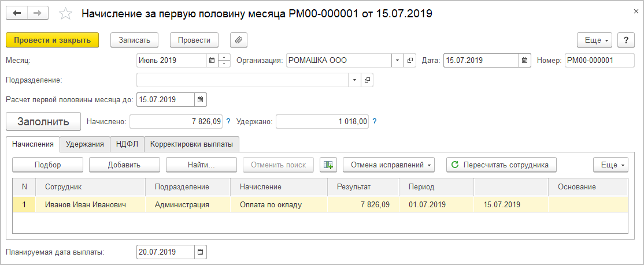
Task: Open calendar picker for Месяц field
Action: click(212, 60)
